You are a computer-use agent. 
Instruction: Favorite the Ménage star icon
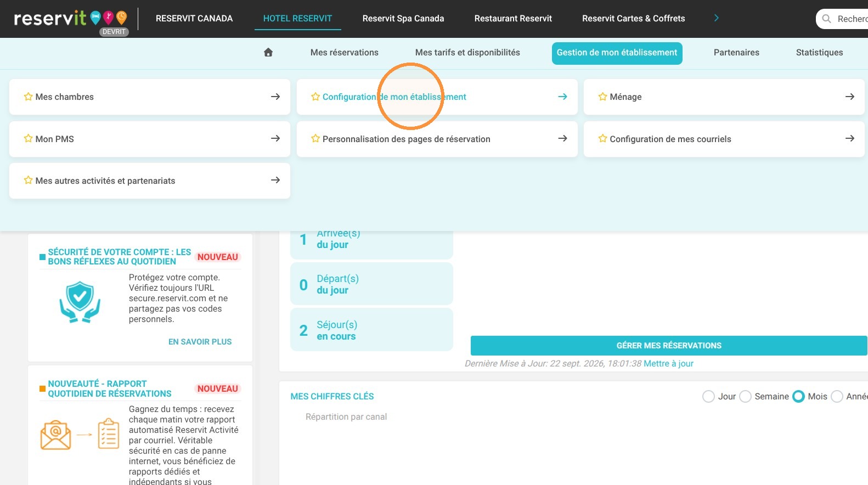602,97
